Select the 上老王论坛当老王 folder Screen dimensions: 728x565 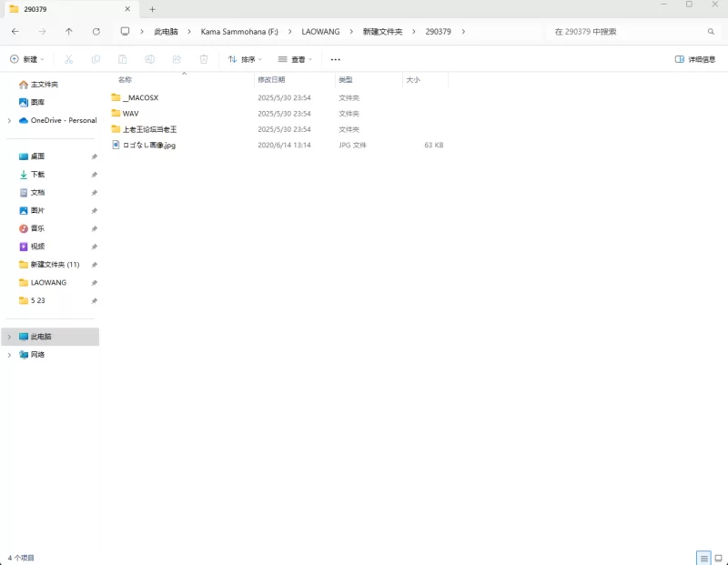click(x=145, y=129)
